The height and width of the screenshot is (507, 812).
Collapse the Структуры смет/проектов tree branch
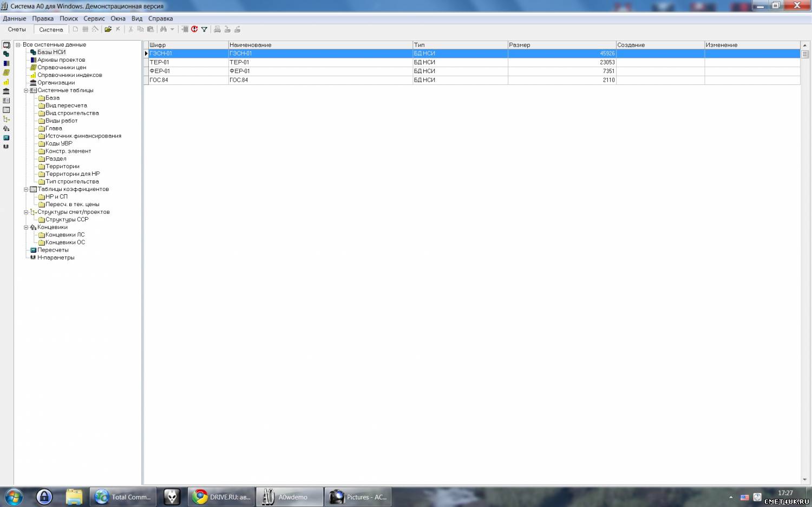pos(25,212)
